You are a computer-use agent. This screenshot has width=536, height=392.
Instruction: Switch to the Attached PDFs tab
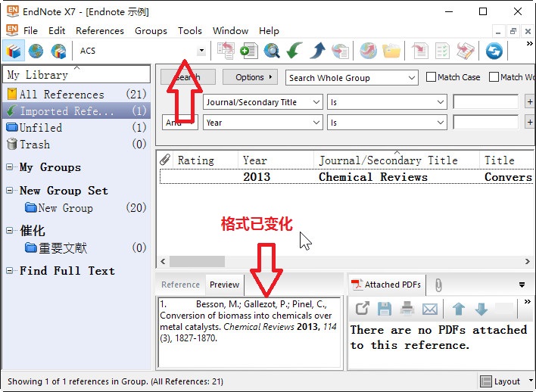point(387,285)
